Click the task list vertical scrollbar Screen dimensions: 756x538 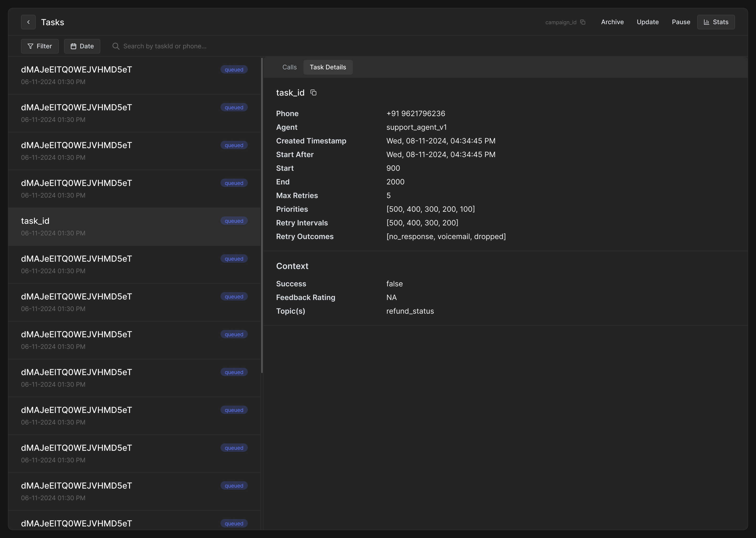click(262, 215)
